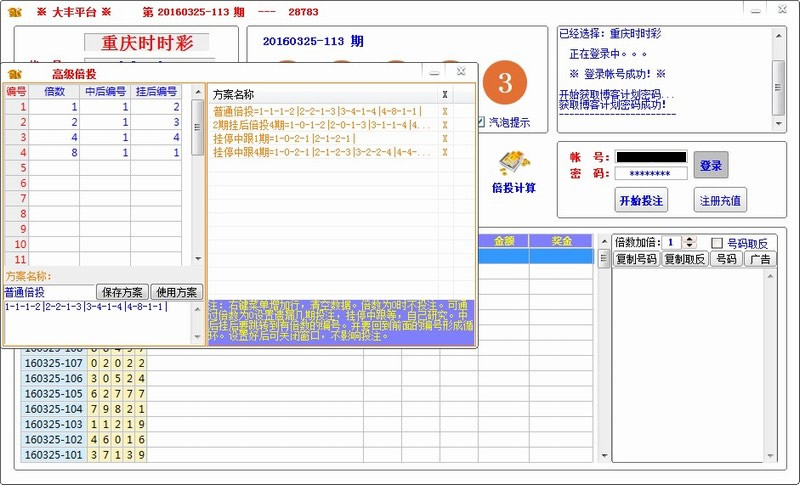Select history row 160325-106
Image resolution: width=800 pixels, height=485 pixels.
pyautogui.click(x=54, y=378)
